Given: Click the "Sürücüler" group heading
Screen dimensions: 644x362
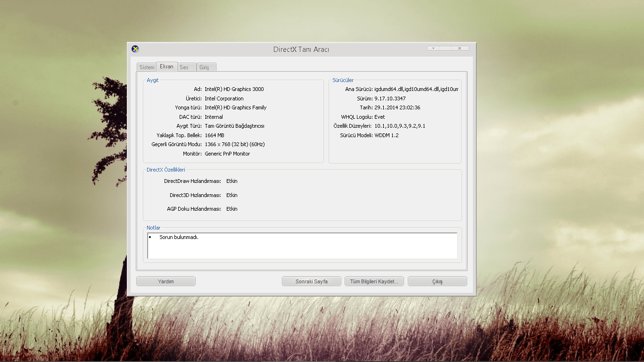Looking at the screenshot, I should click(343, 80).
